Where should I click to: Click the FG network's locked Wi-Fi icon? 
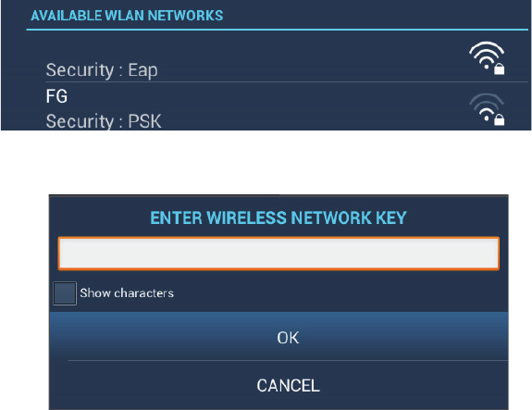(487, 109)
